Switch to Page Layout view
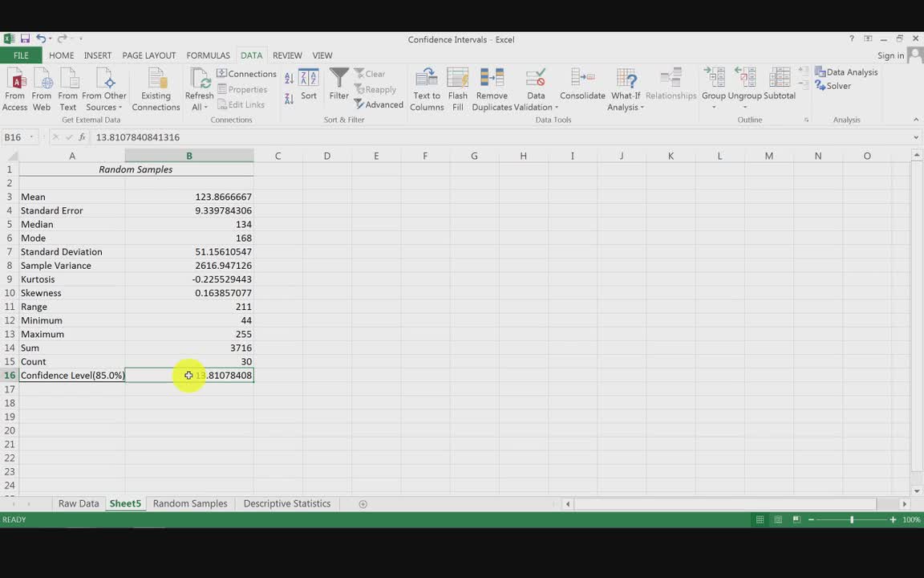 [x=778, y=520]
